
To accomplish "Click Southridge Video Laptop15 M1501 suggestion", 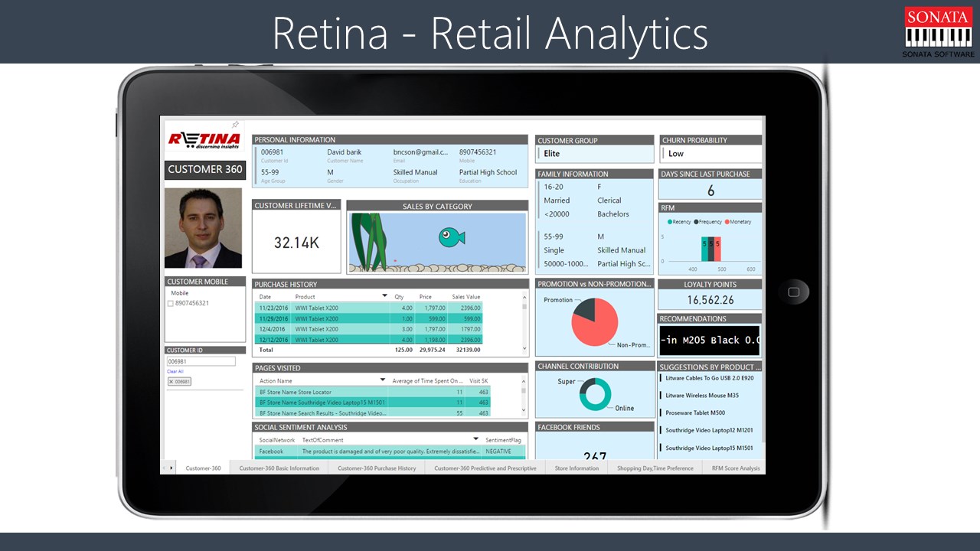I will click(709, 448).
